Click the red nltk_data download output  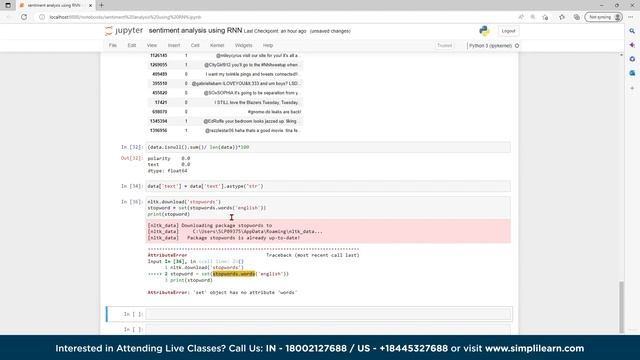coord(328,231)
